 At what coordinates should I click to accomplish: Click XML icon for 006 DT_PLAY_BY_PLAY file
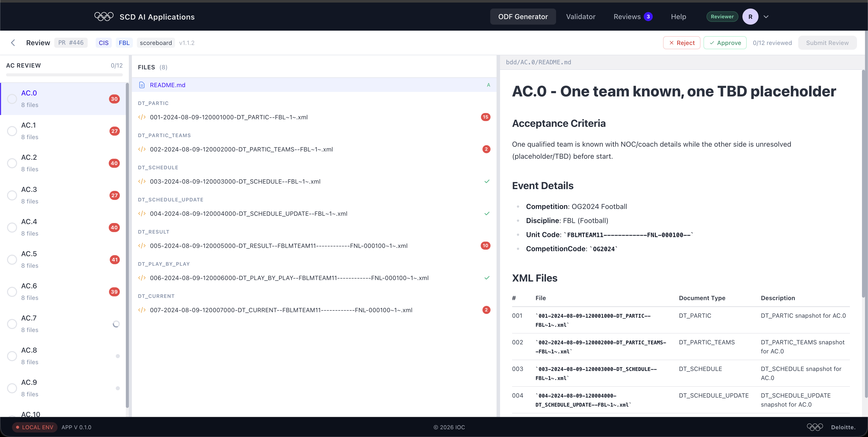(142, 278)
